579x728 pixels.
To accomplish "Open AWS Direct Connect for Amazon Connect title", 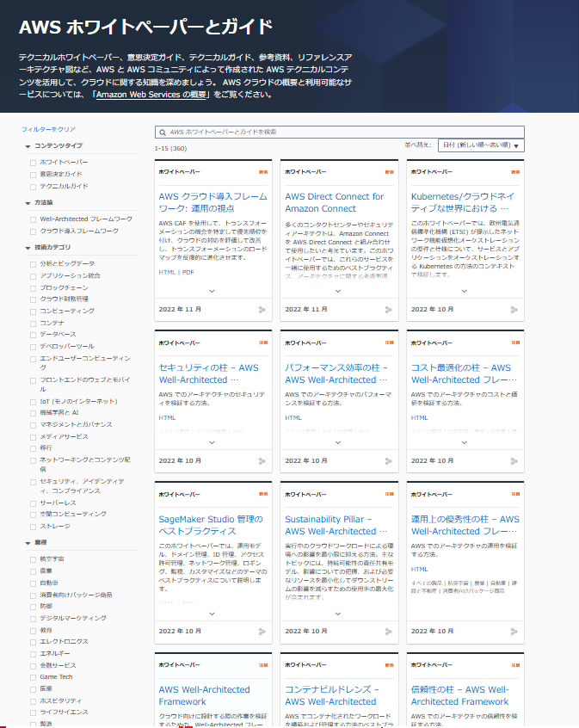I will 335,202.
